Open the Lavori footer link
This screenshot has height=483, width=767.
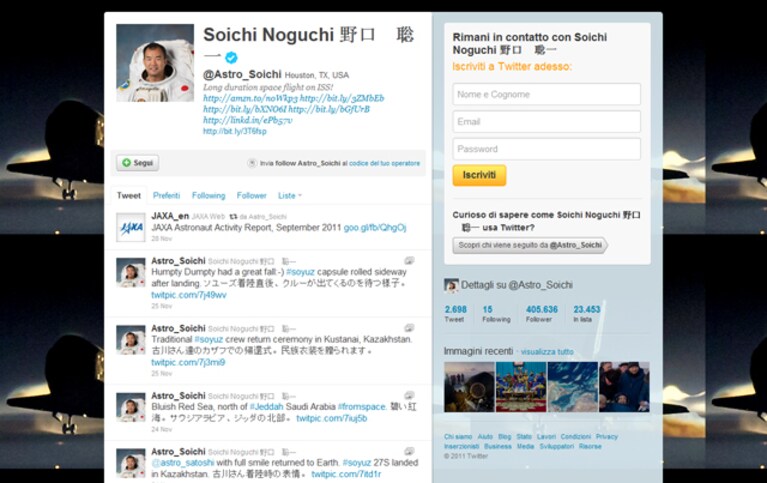(x=546, y=437)
